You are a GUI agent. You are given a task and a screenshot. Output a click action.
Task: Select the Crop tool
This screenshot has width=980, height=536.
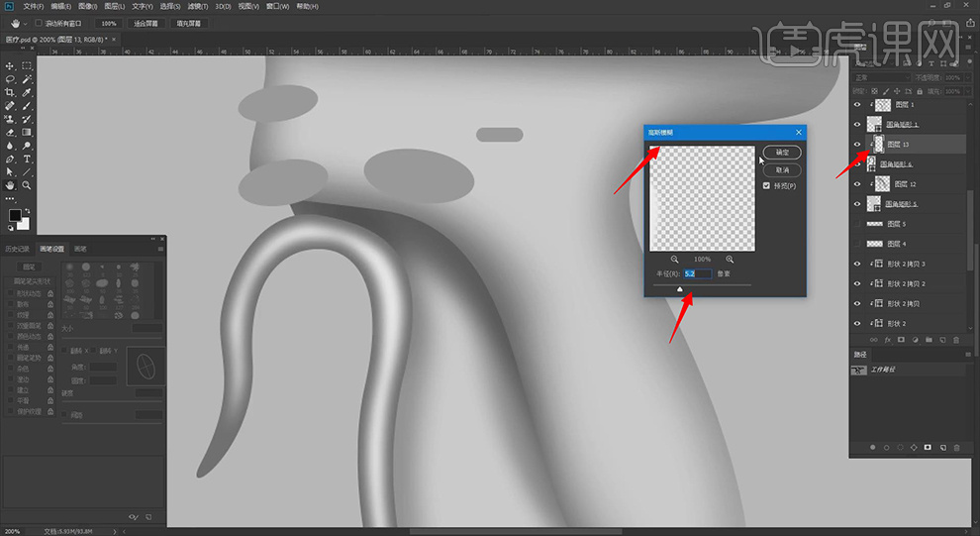(x=10, y=92)
